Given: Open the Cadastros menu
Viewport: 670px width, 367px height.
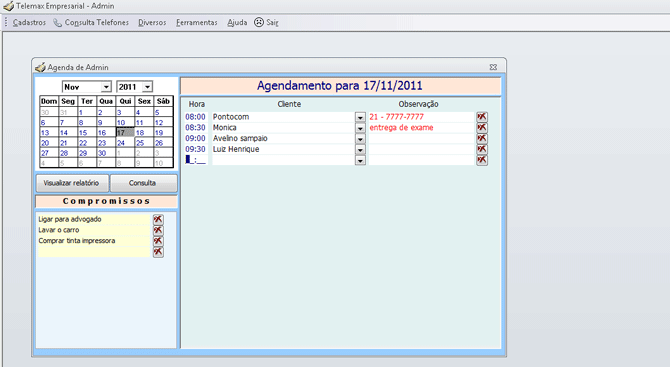Looking at the screenshot, I should pyautogui.click(x=29, y=22).
